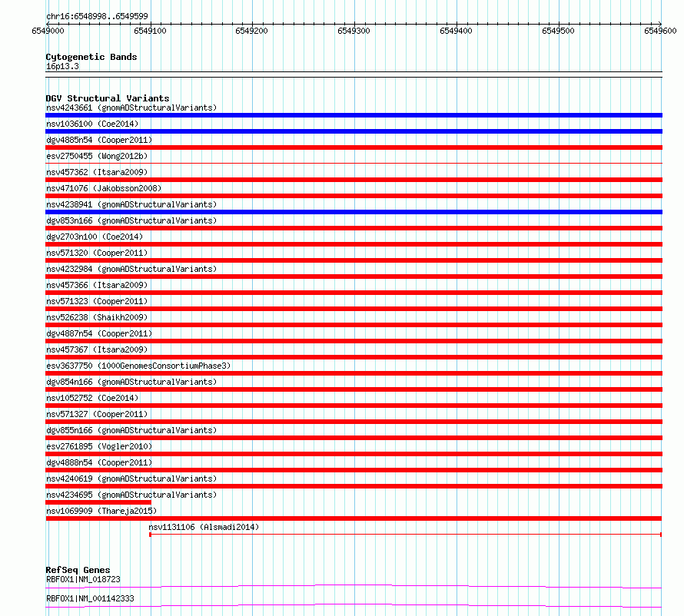Open variant dgv855n166 (gnomADStructuralVariants) label
Image resolution: width=684 pixels, height=616 pixels.
[131, 430]
